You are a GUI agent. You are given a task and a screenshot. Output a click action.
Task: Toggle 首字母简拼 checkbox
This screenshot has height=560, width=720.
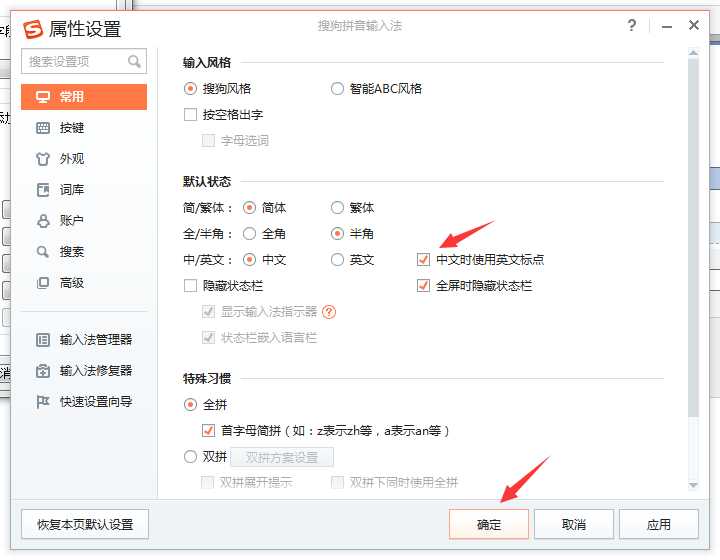click(x=208, y=431)
